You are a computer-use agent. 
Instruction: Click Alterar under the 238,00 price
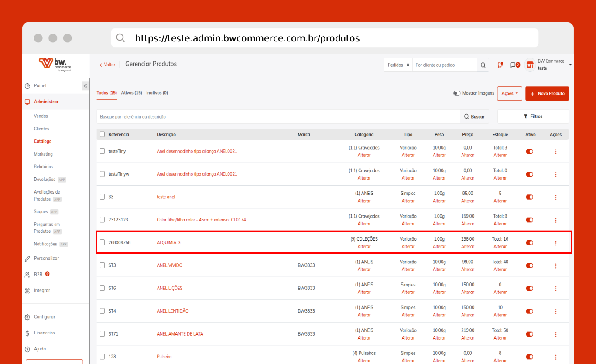468,247
